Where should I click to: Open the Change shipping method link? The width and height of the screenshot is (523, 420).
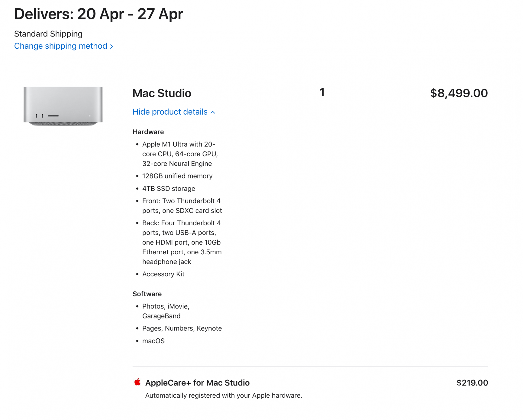[63, 46]
